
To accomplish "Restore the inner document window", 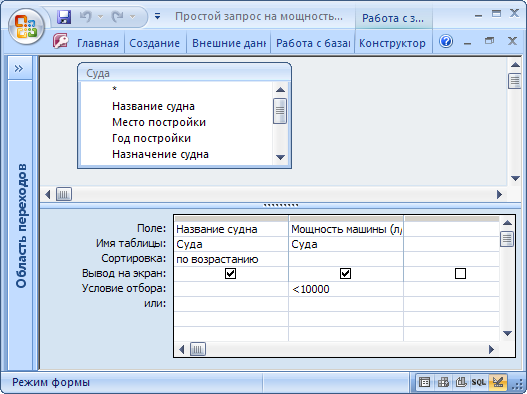I will tap(490, 41).
